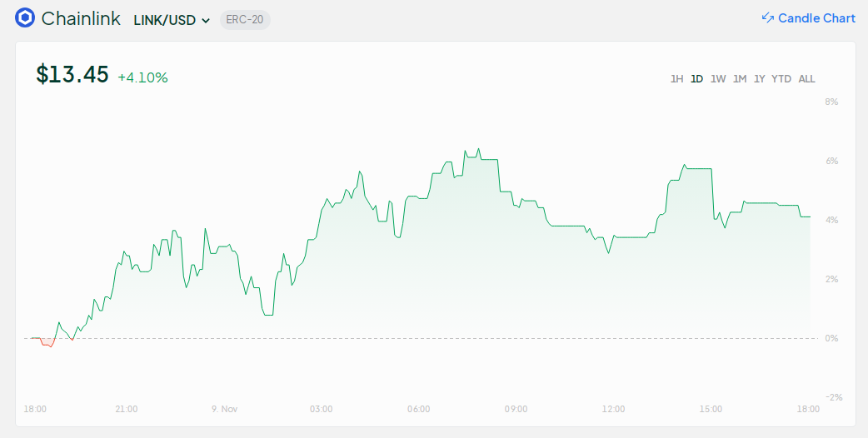Choose the YTD range option

781,79
